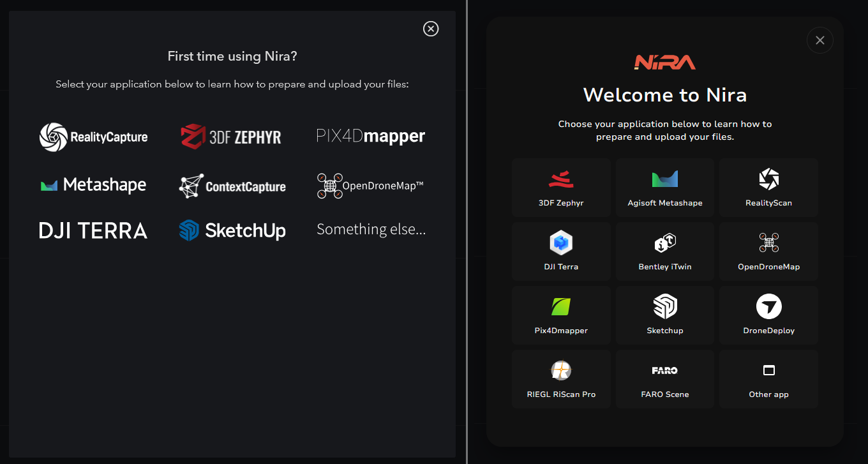Select Metashape logo in left dialog

93,185
